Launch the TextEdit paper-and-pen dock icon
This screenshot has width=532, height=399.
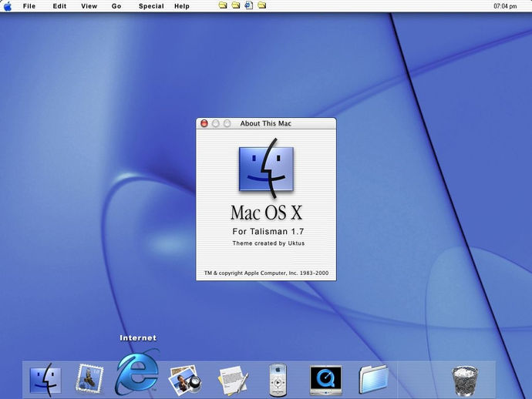234,381
